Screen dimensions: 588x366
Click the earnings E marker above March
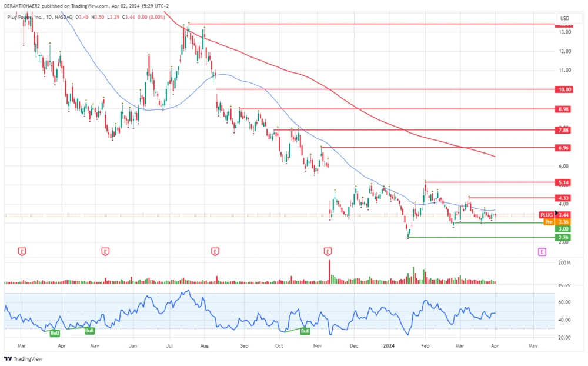(22, 252)
